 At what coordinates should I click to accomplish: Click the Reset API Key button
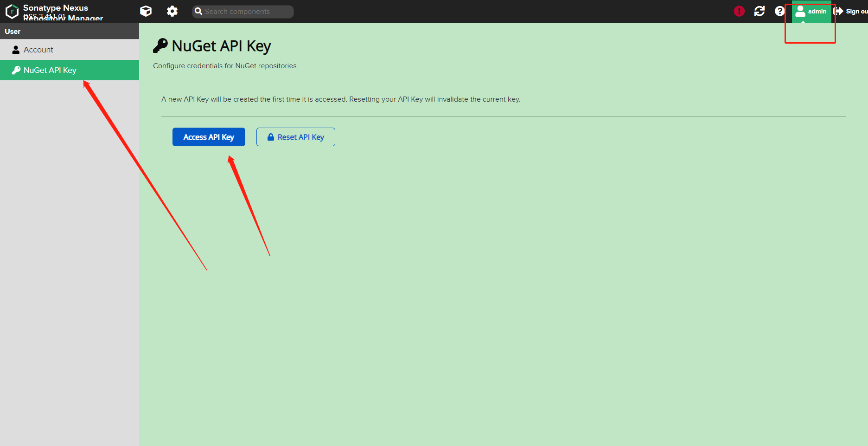(x=296, y=137)
